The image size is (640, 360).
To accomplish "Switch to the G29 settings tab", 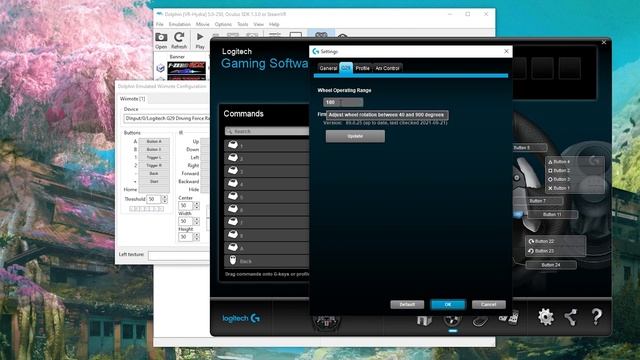I will (346, 68).
